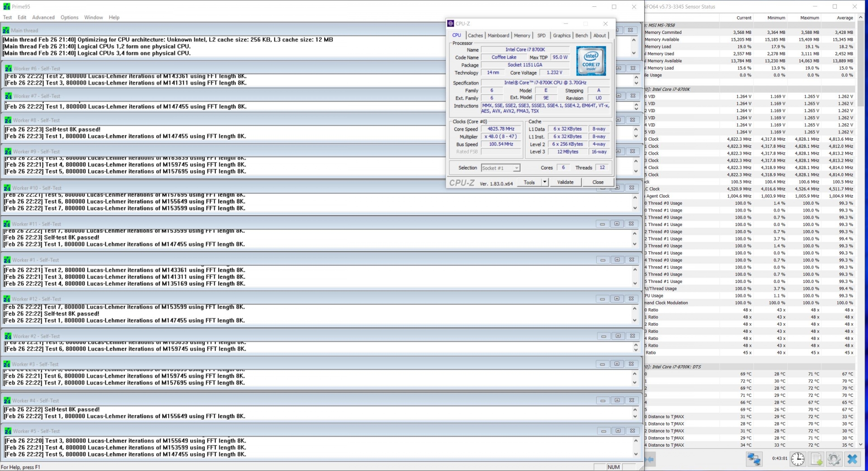868x471 pixels.
Task: Click the blue X icon in HWiNFO toolbar
Action: click(852, 459)
